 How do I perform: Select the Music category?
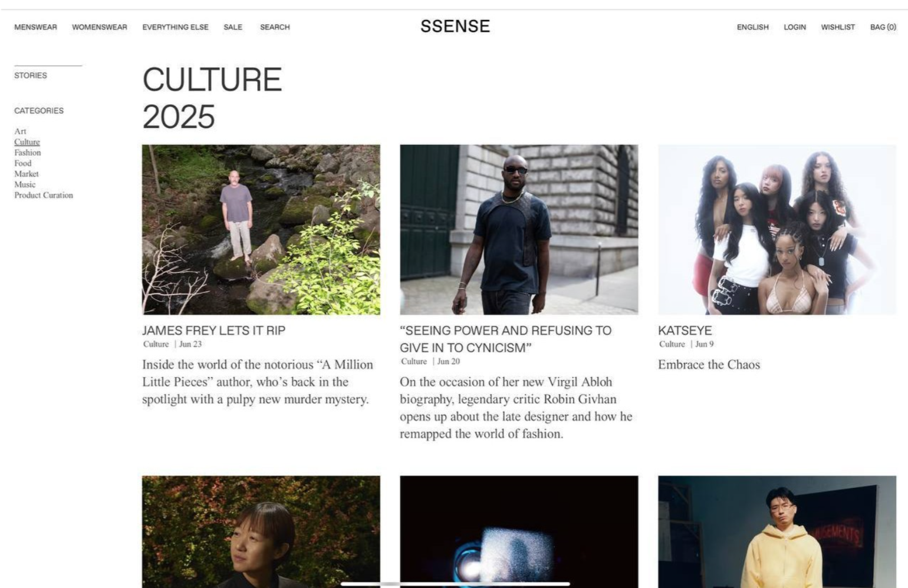pyautogui.click(x=25, y=184)
